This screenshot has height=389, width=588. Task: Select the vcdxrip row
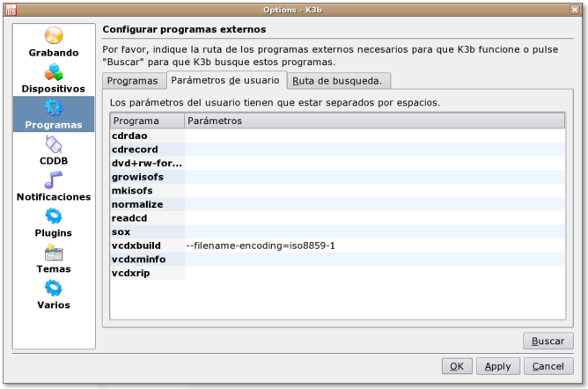[337, 273]
